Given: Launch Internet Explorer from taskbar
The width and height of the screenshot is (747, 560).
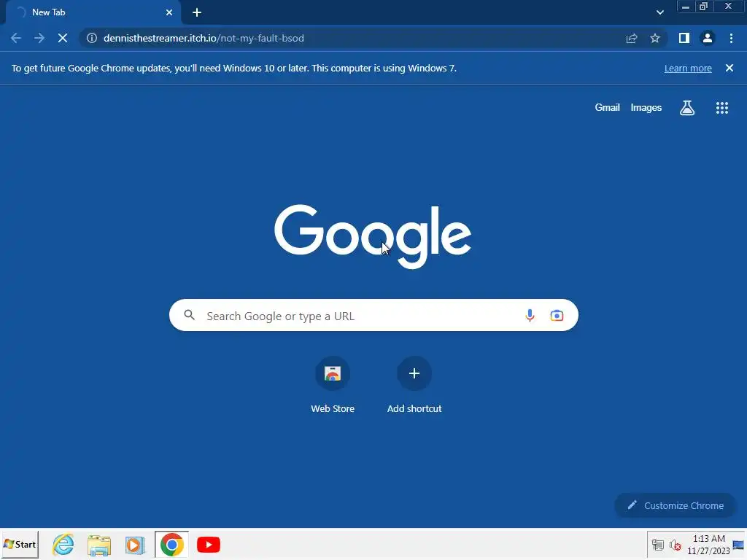Looking at the screenshot, I should [63, 544].
